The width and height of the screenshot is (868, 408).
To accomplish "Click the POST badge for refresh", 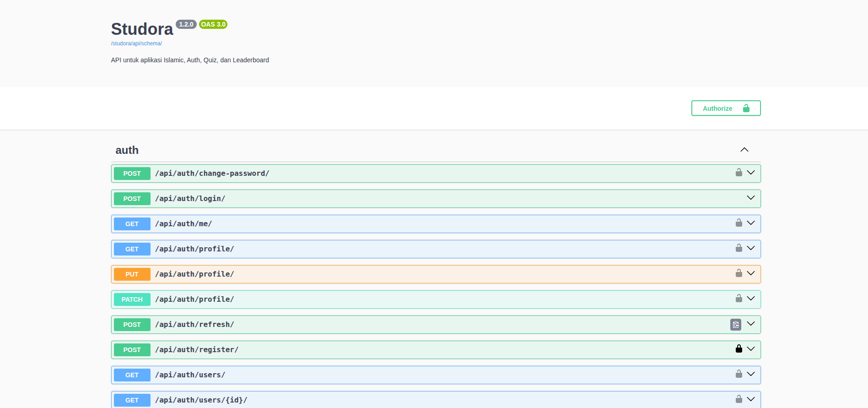I will point(132,325).
